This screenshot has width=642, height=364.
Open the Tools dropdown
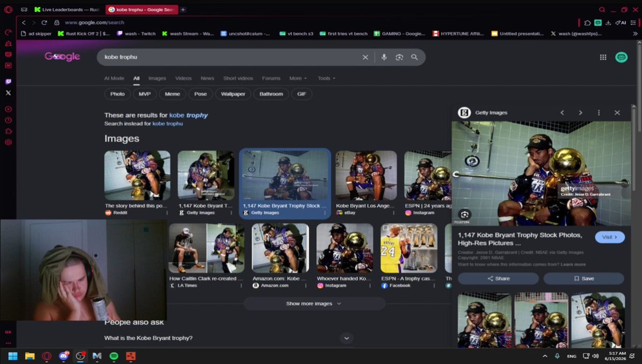[x=326, y=78]
